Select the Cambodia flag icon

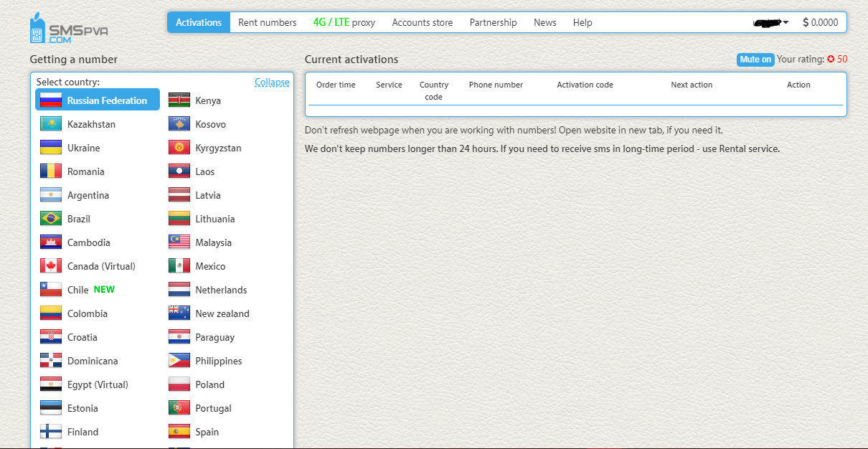pos(51,242)
